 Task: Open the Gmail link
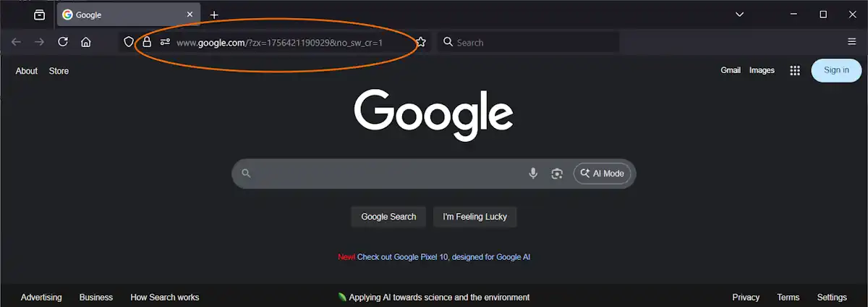tap(731, 70)
